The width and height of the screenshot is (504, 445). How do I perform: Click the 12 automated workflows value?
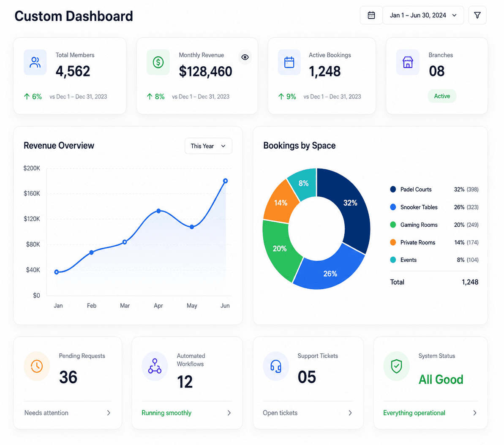tap(185, 382)
